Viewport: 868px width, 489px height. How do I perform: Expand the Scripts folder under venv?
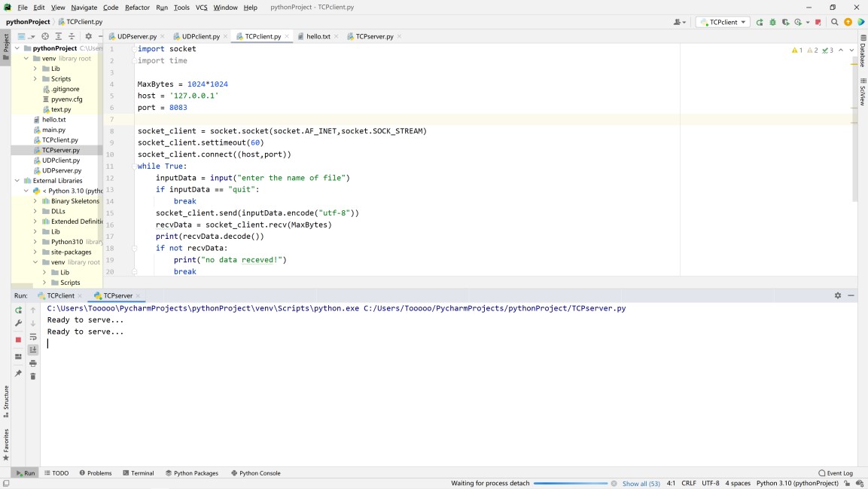point(35,79)
